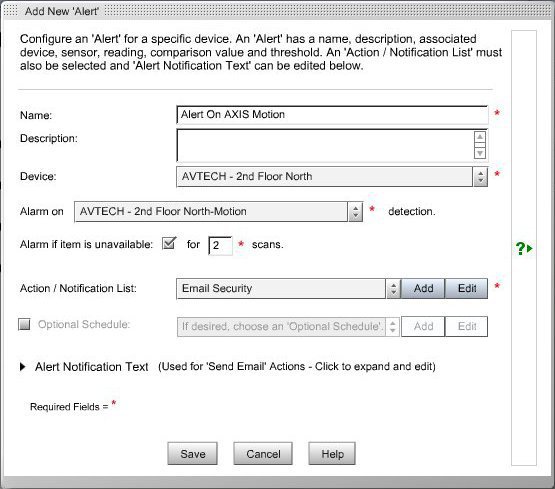Screen dimensions: 555x489
Task: Click Edit next to Email Security
Action: tap(467, 288)
